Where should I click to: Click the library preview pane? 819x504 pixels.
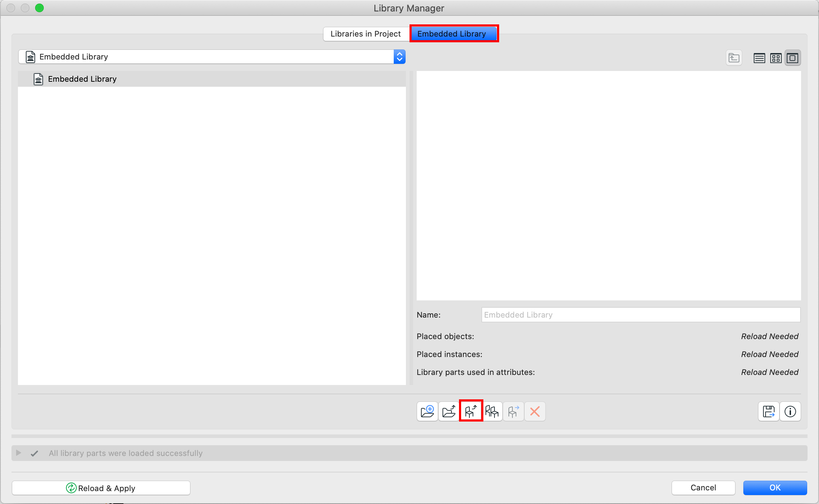(609, 186)
